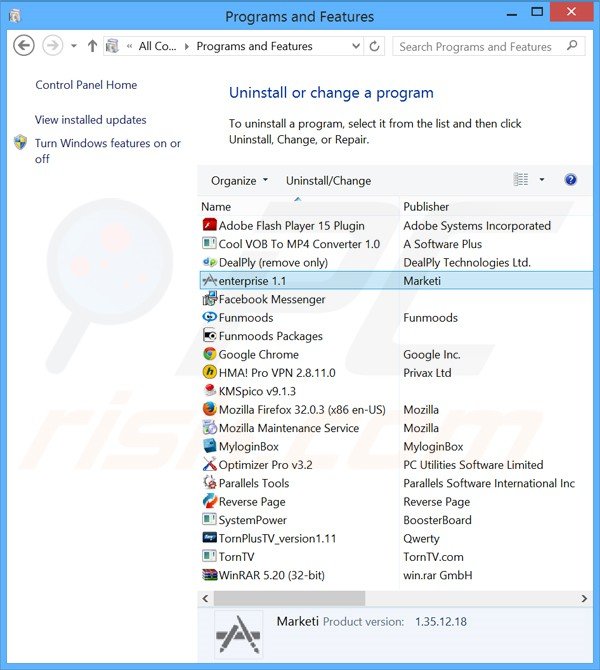Click the Mozilla Firefox icon
Screen dimensions: 600x670
[x=209, y=409]
